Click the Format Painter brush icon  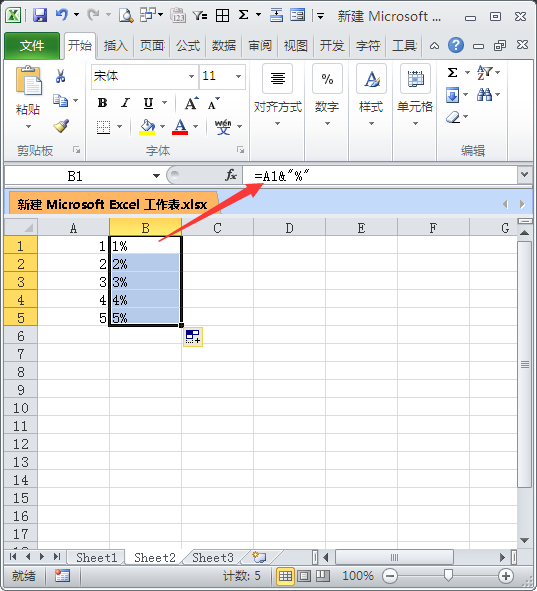[x=61, y=126]
